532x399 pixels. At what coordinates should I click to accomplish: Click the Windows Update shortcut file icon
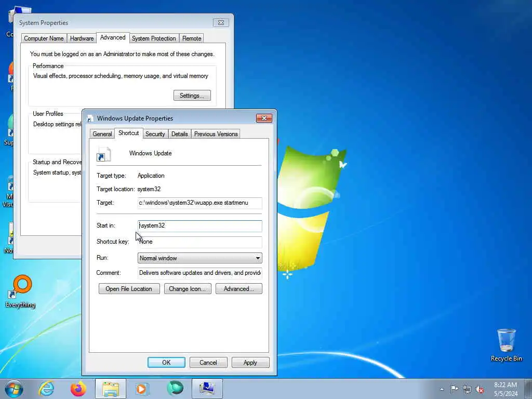pos(103,154)
